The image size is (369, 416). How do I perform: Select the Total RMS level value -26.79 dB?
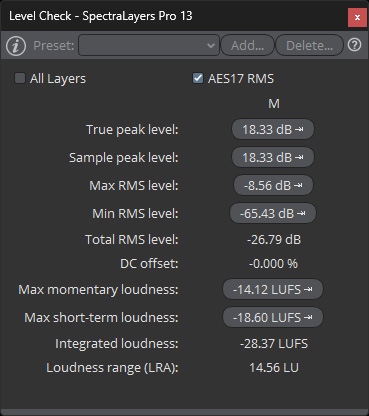274,240
